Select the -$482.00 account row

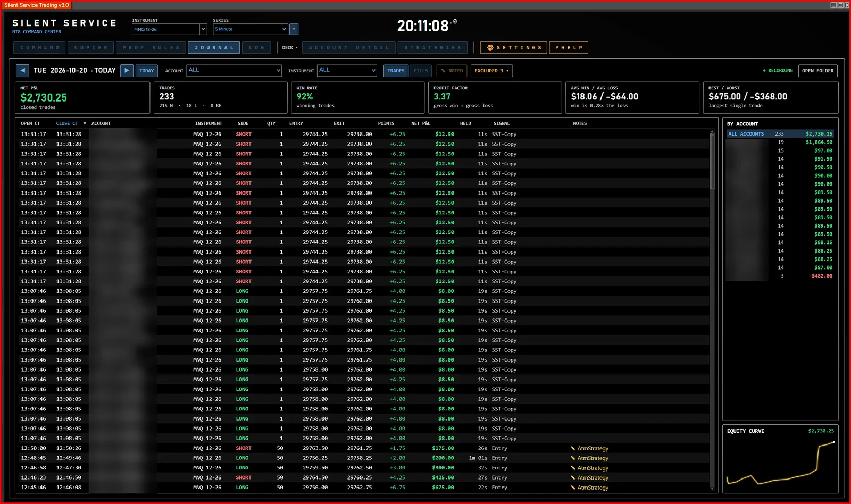pyautogui.click(x=780, y=276)
